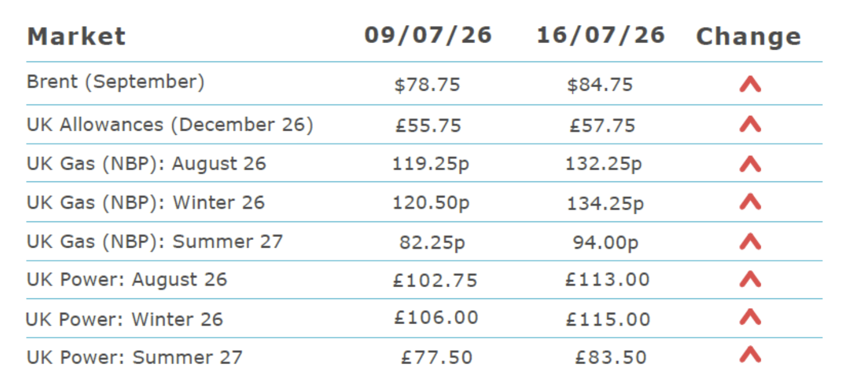The image size is (868, 382).
Task: Click the £102.75 UK Power price
Action: [435, 280]
